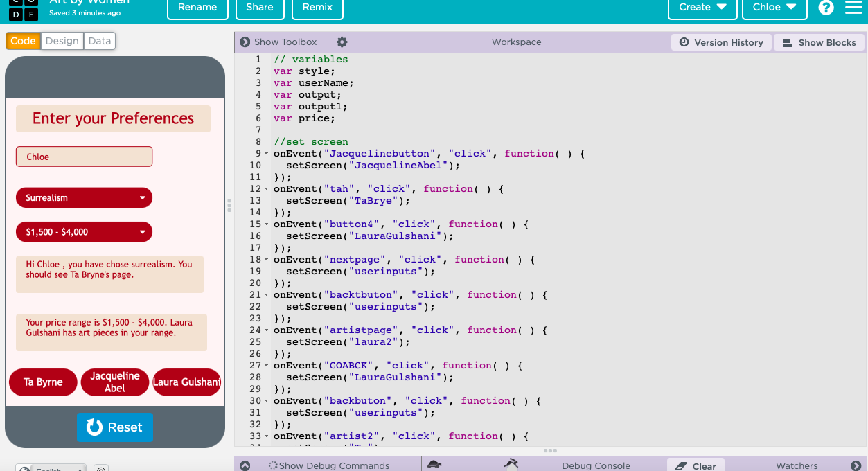Click the '//set screen' comment line
Screen dimensions: 868x471
pyautogui.click(x=311, y=142)
